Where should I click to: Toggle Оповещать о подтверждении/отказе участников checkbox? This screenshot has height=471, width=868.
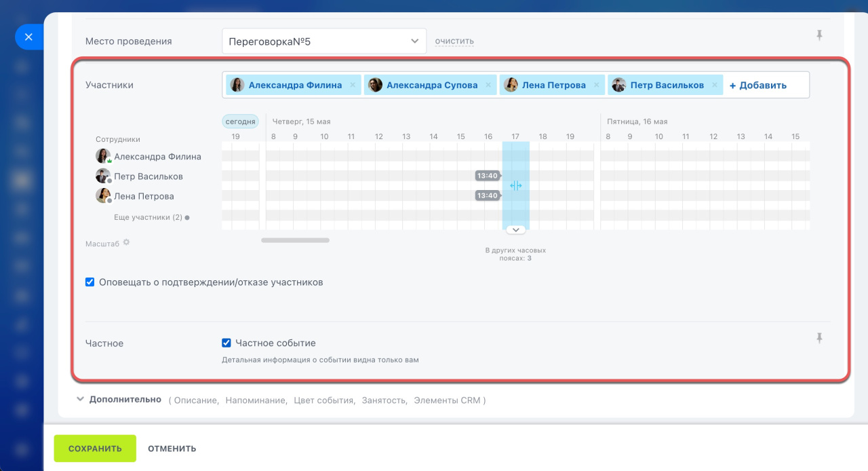click(90, 282)
